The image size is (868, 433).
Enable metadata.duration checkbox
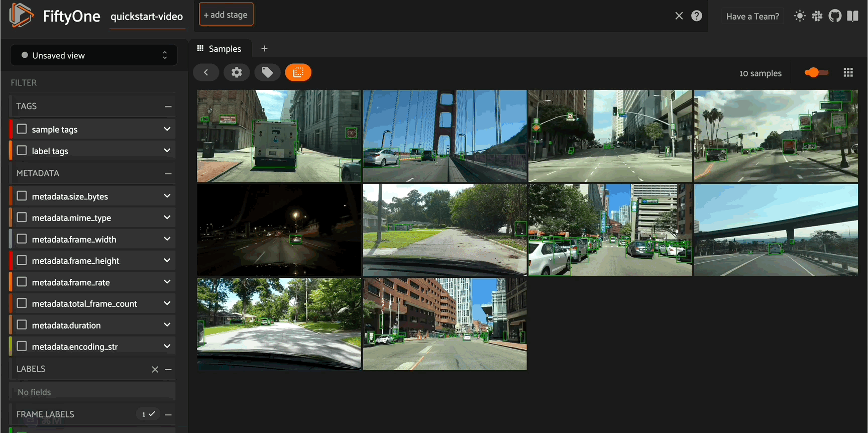(x=22, y=325)
